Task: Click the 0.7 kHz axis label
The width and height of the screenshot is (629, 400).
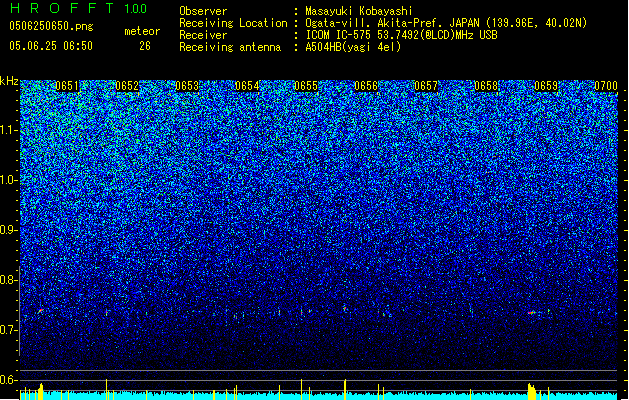Action: coord(9,330)
